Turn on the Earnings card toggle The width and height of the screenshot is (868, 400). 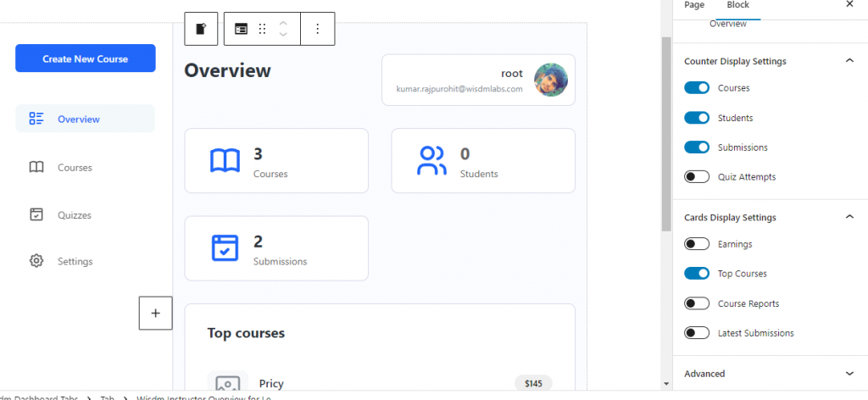[x=697, y=244]
